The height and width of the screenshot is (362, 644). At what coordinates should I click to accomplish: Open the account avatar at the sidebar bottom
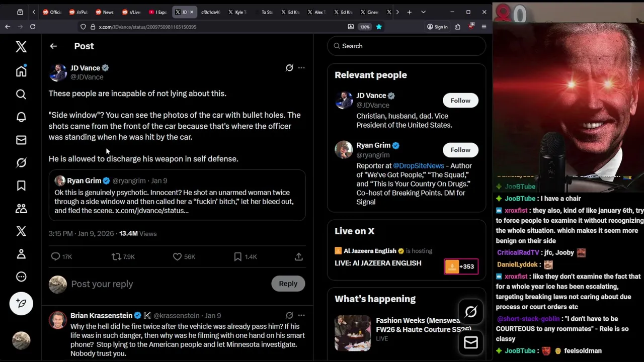pyautogui.click(x=21, y=340)
